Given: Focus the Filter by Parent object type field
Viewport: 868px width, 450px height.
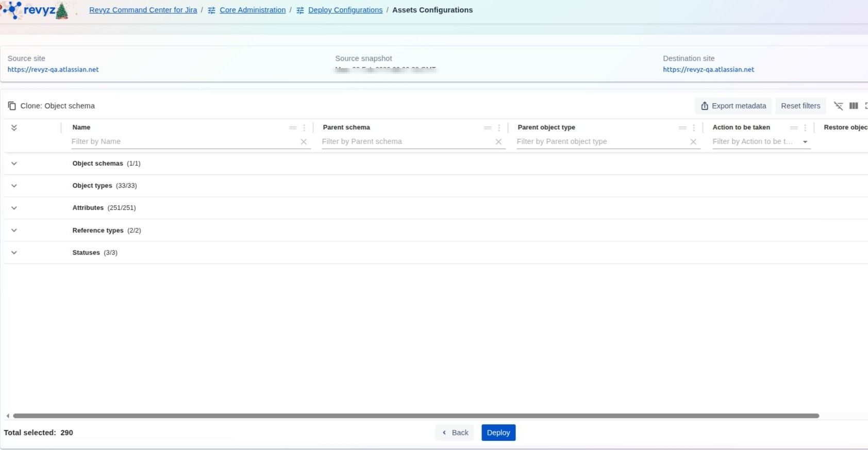Looking at the screenshot, I should 602,141.
